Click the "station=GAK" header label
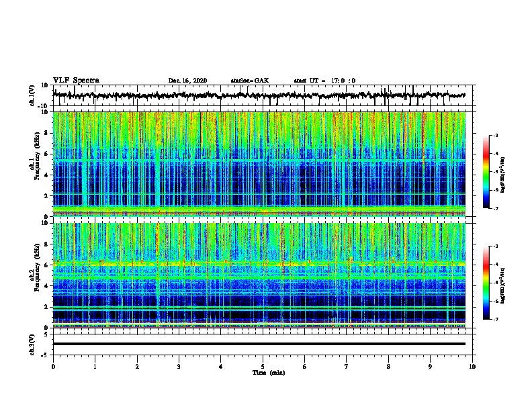This screenshot has width=532, height=411. 250,81
